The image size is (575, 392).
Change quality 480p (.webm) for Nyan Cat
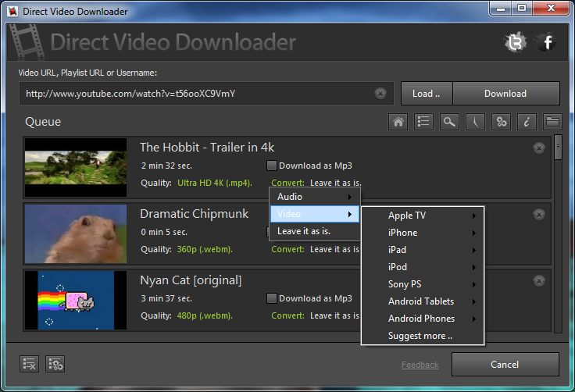[x=205, y=315]
